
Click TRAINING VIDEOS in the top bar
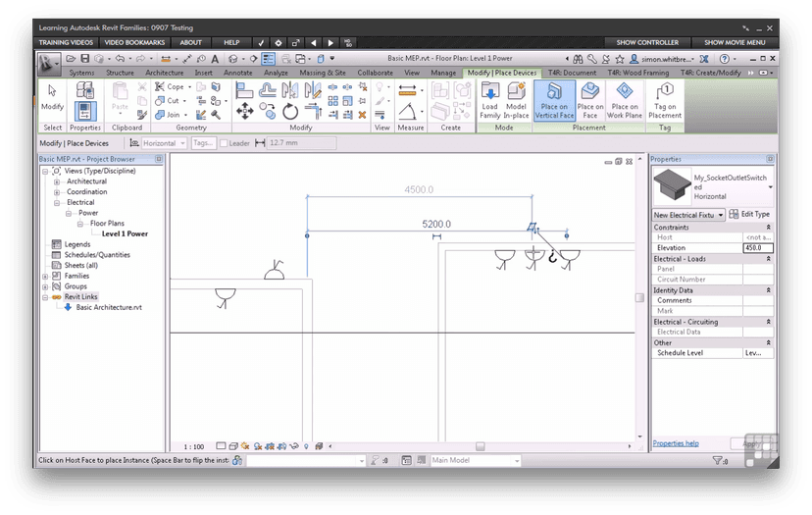point(66,42)
